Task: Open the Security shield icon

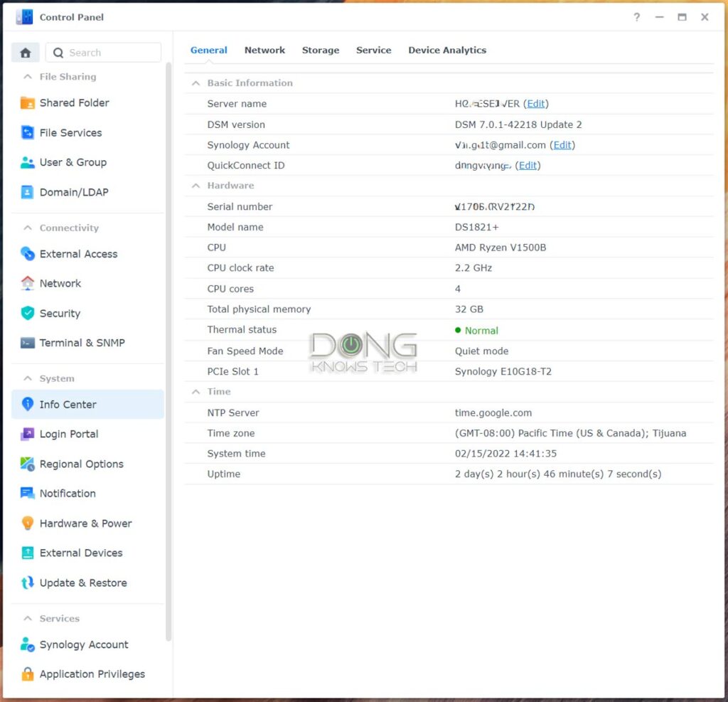Action: click(x=28, y=313)
